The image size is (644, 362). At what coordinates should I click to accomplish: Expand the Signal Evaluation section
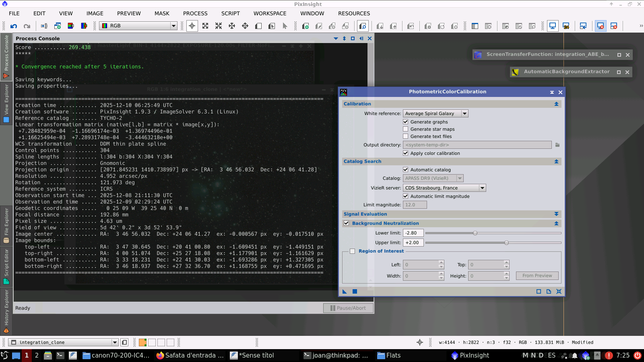point(556,214)
